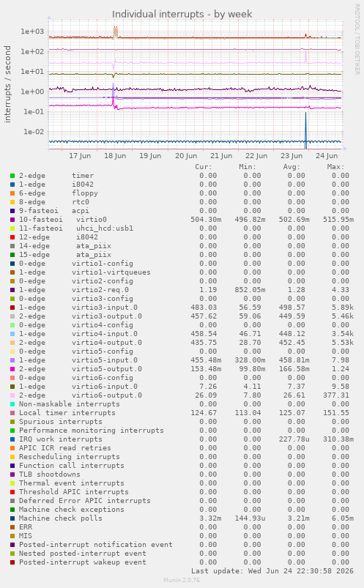Click the dark red virtio3-input.0 legend swatch

tap(12, 308)
